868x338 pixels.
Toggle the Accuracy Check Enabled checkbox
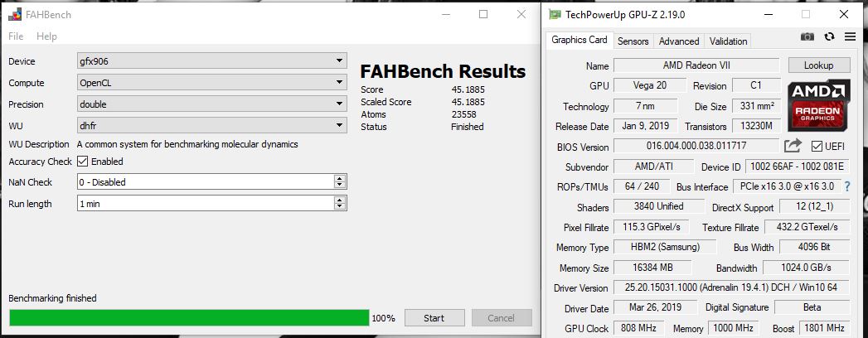click(82, 162)
